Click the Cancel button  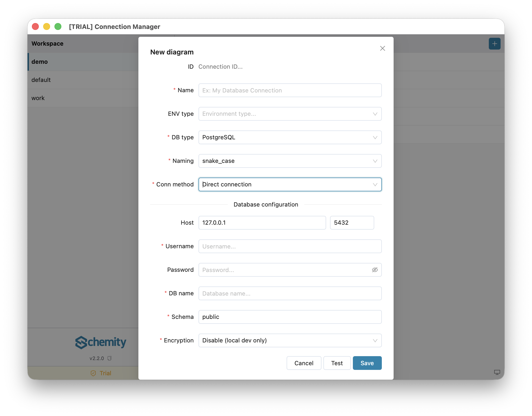click(304, 363)
